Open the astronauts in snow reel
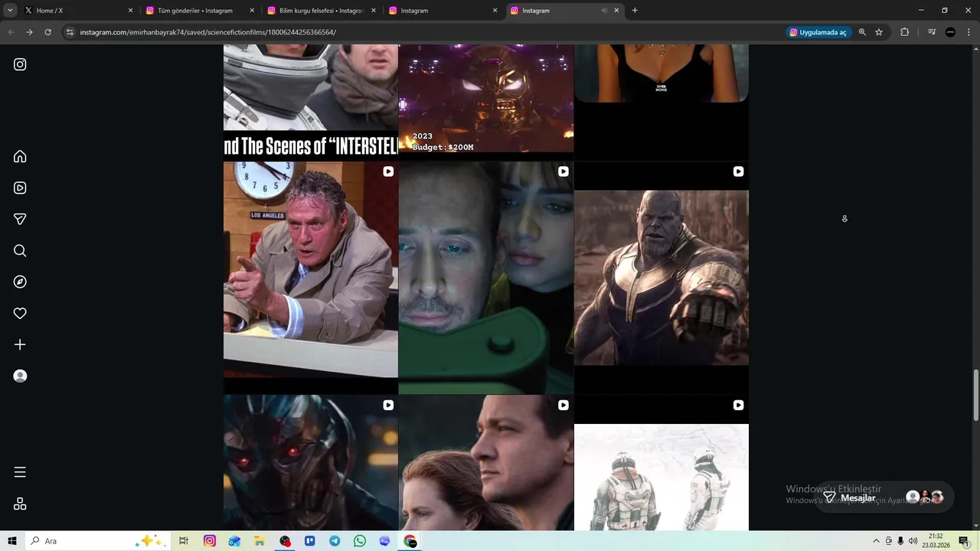 coord(661,462)
